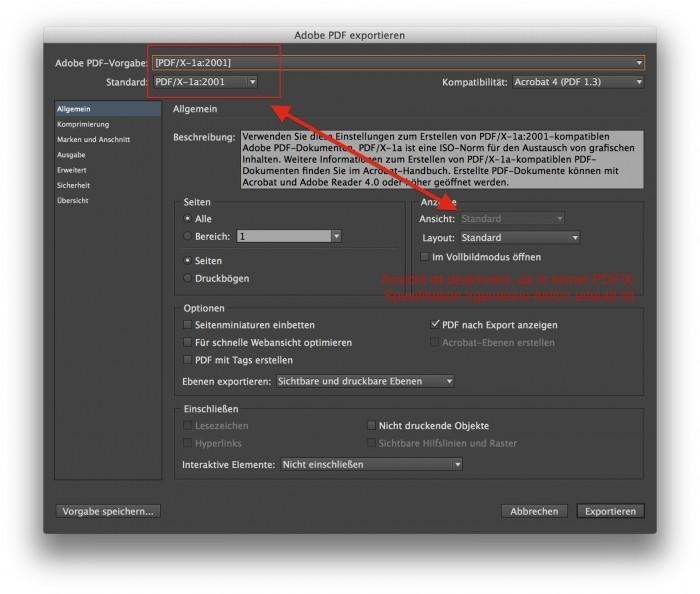This screenshot has height=594, width=700.
Task: Click the Exportieren button
Action: pos(610,511)
